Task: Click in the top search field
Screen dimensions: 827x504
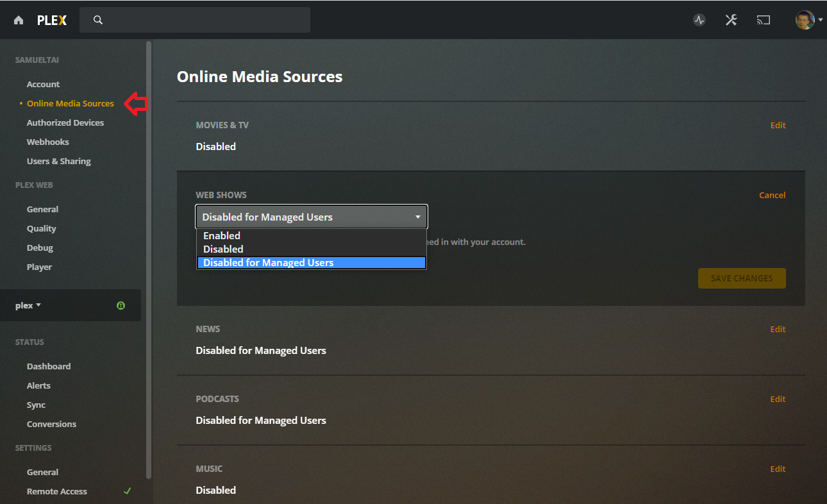Action: (x=195, y=20)
